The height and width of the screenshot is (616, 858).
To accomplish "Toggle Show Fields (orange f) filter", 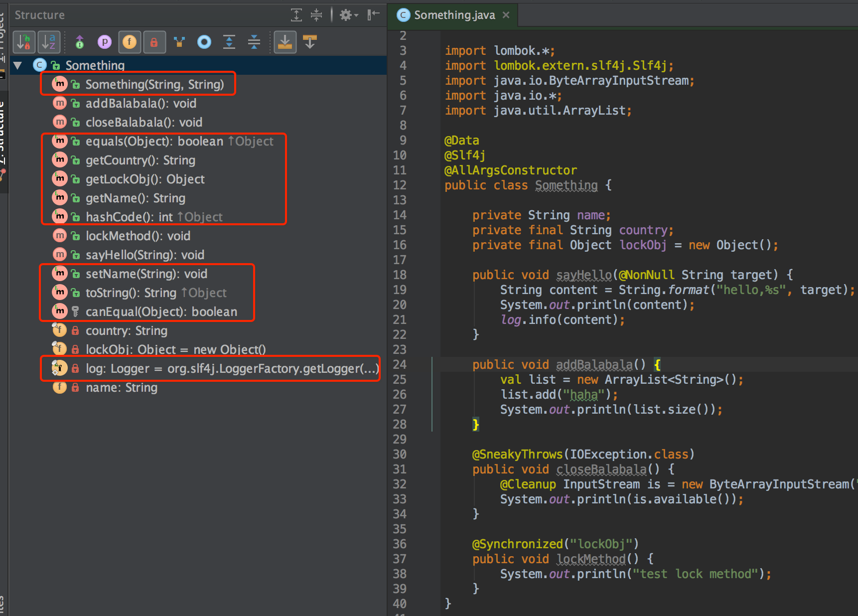I will (130, 42).
